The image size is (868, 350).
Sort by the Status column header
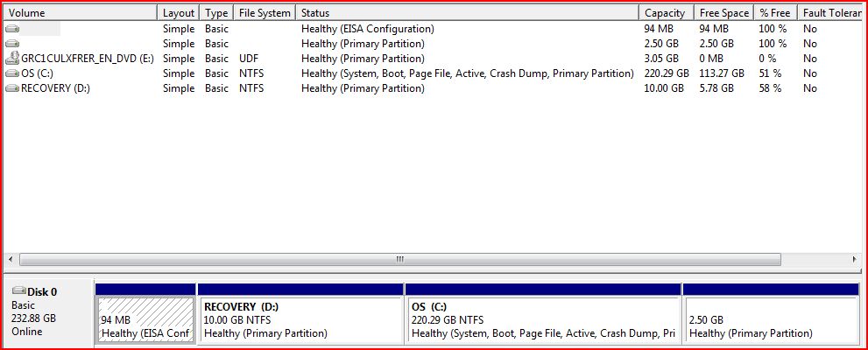coord(467,13)
